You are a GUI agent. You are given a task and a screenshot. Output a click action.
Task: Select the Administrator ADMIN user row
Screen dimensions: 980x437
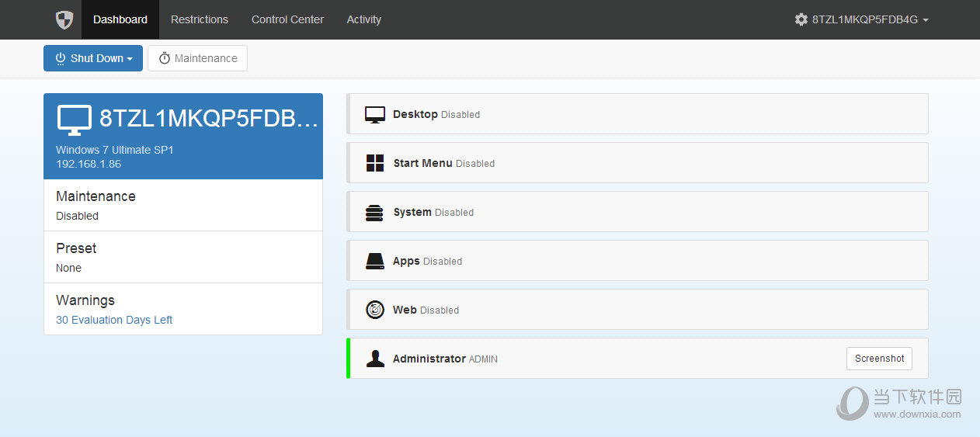pos(638,359)
